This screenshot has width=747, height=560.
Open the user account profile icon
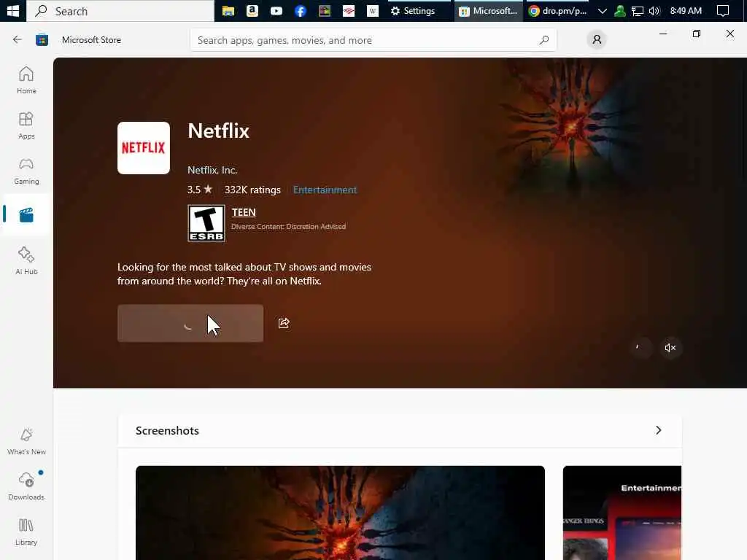(x=597, y=39)
